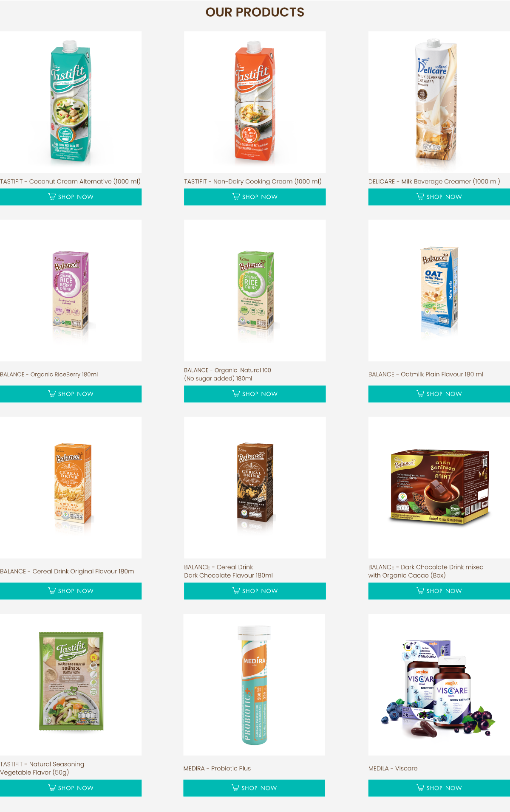Open the Dark Chocolate Drink box image
Image resolution: width=510 pixels, height=812 pixels.
(439, 488)
